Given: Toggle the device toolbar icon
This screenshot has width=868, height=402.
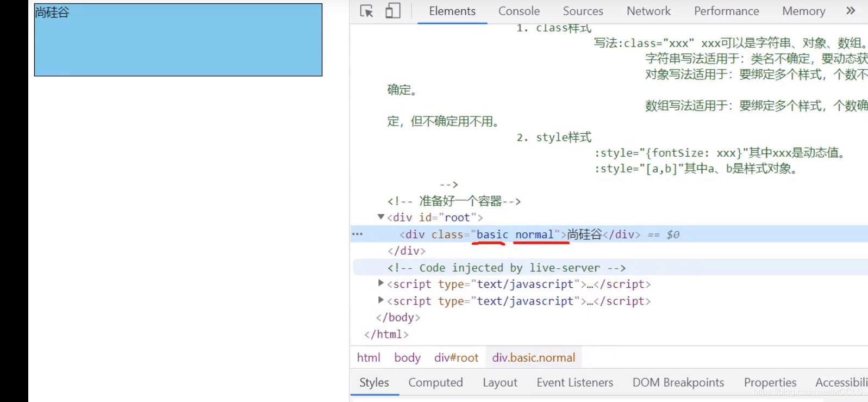Looking at the screenshot, I should click(392, 11).
